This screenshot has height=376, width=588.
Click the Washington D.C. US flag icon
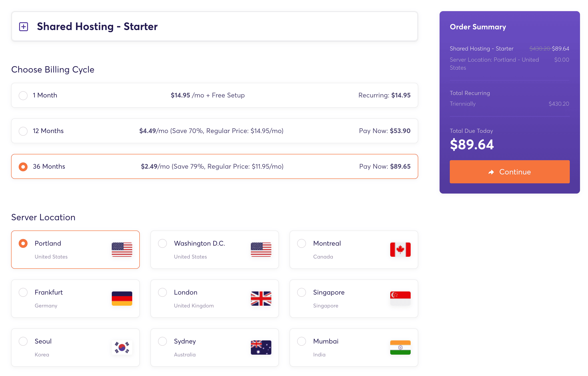point(261,250)
